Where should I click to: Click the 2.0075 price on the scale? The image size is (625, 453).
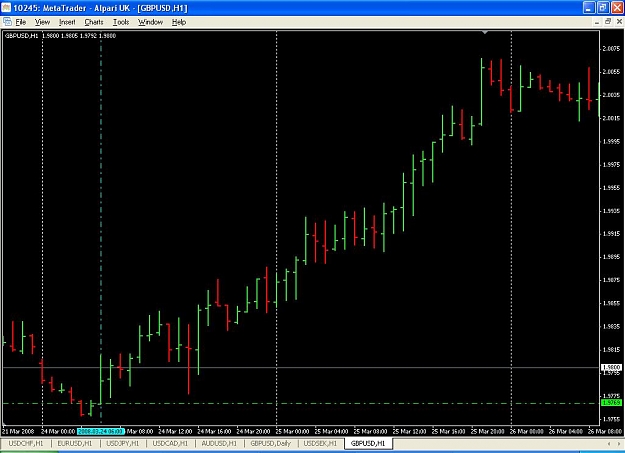(x=611, y=49)
